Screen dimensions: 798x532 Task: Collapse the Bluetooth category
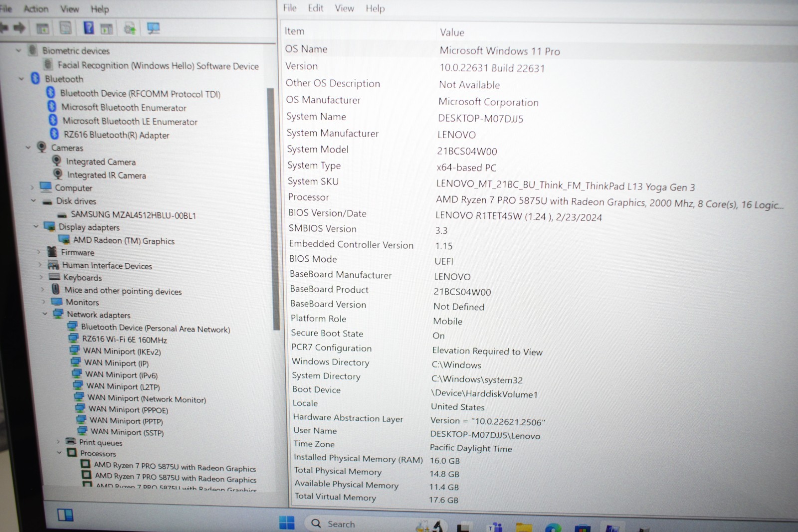(21, 78)
